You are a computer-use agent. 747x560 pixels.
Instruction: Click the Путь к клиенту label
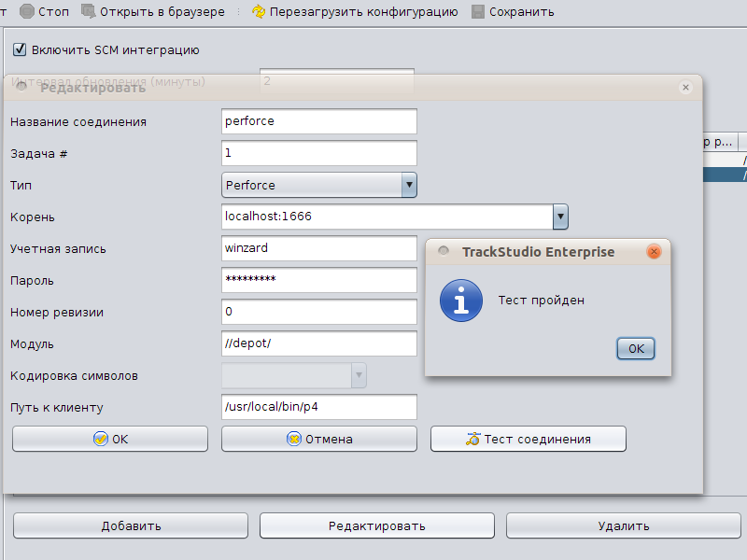tap(57, 408)
